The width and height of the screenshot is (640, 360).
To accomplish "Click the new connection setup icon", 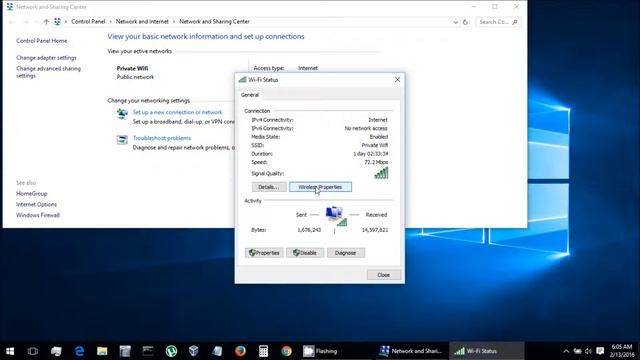I will (x=122, y=113).
